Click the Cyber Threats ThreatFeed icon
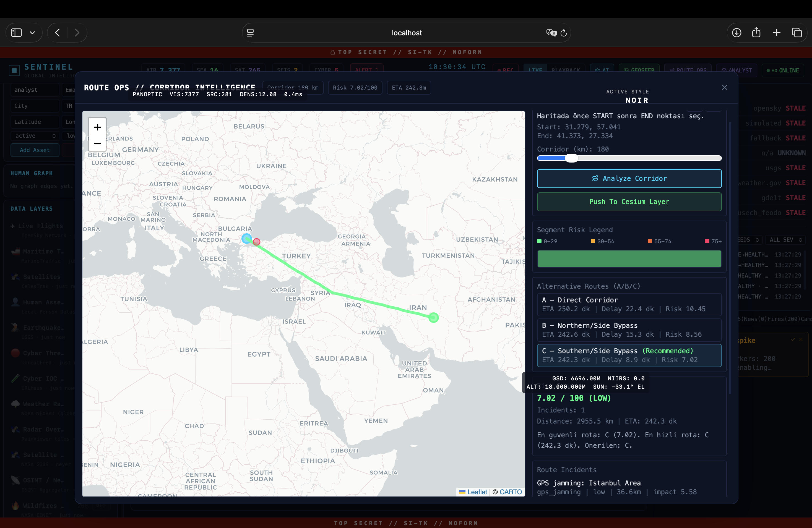812x528 pixels. (x=15, y=353)
